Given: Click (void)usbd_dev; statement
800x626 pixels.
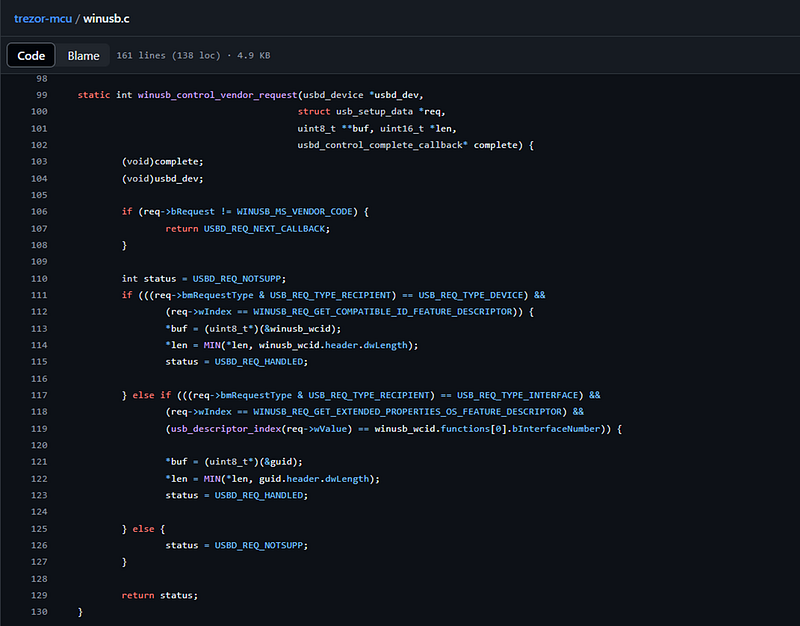Looking at the screenshot, I should 162,179.
